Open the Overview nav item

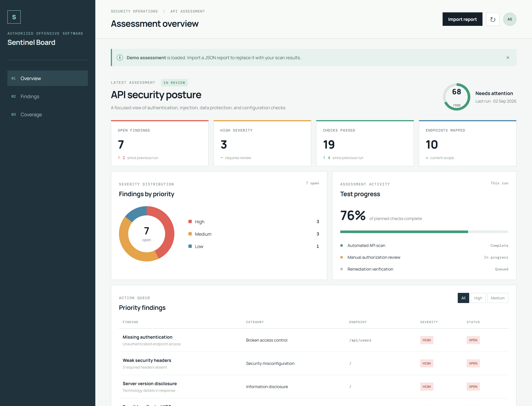48,78
